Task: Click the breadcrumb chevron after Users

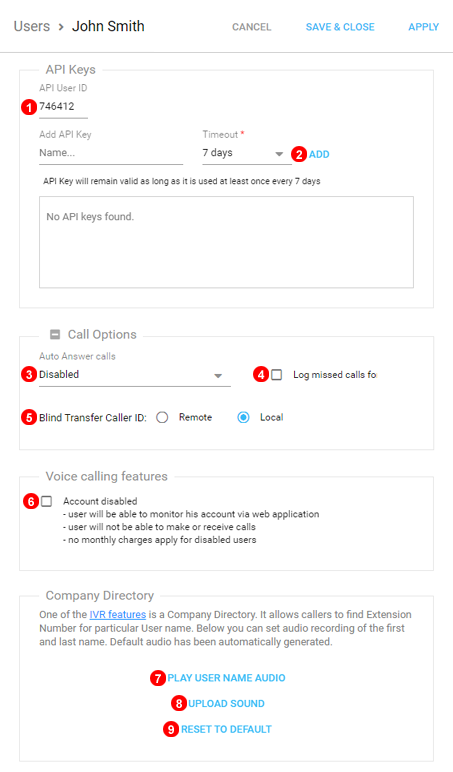Action: tap(61, 27)
